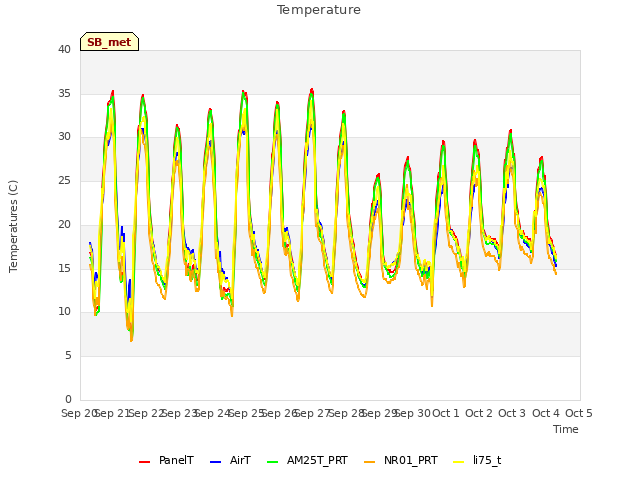Viewport: 640px width, 480px height.
Task: Click the 20 y-axis tick label
Action: (64, 224)
